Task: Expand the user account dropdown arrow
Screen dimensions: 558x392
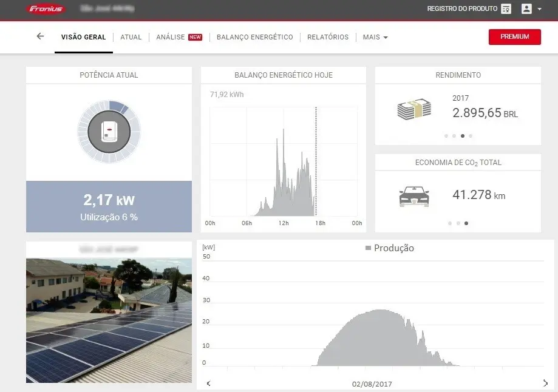Action: (540, 10)
